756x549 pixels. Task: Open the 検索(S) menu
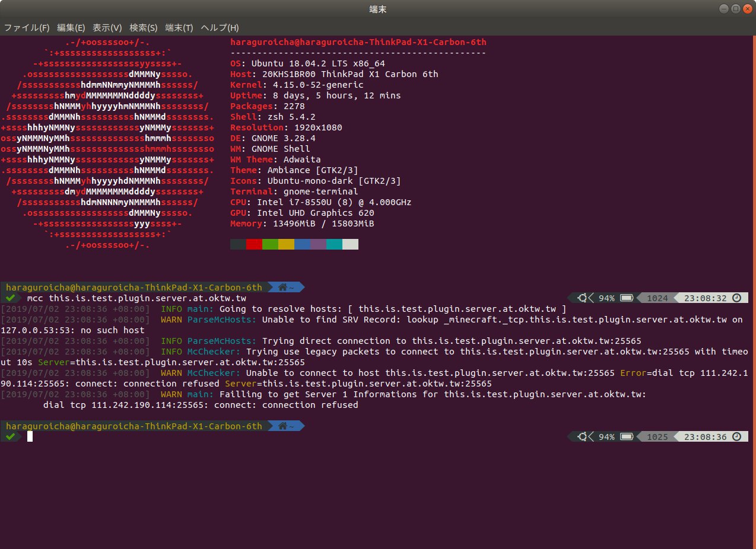tap(143, 28)
